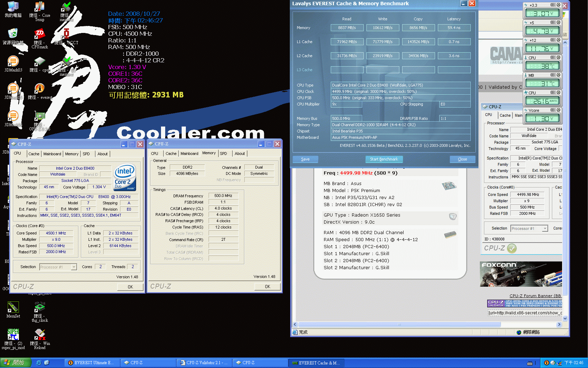
Task: Open the OCCT desktop shortcut
Action: [66, 37]
